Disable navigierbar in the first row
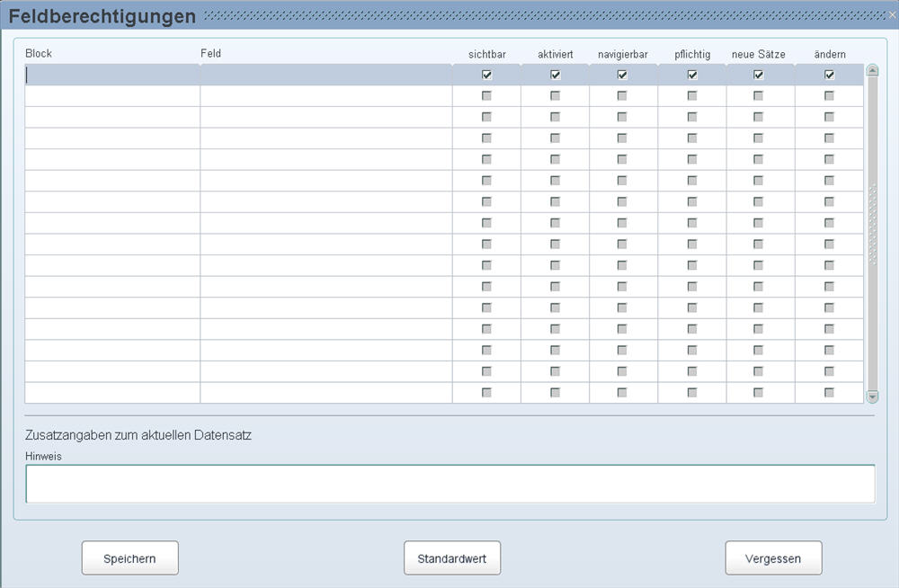 click(x=622, y=75)
